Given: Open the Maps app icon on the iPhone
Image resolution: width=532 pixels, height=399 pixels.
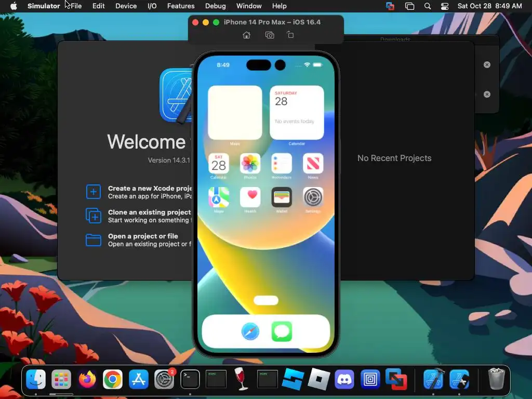Looking at the screenshot, I should tap(219, 197).
